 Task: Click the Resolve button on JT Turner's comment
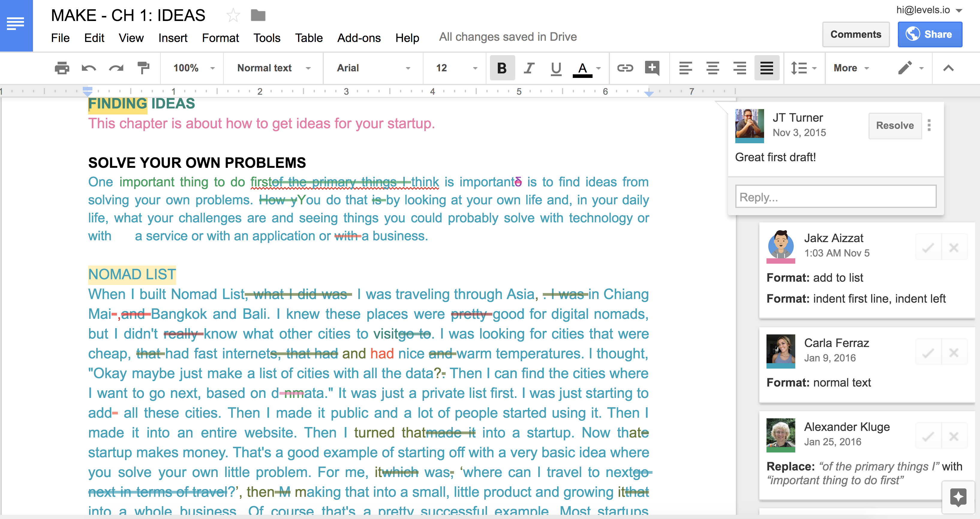click(x=895, y=126)
